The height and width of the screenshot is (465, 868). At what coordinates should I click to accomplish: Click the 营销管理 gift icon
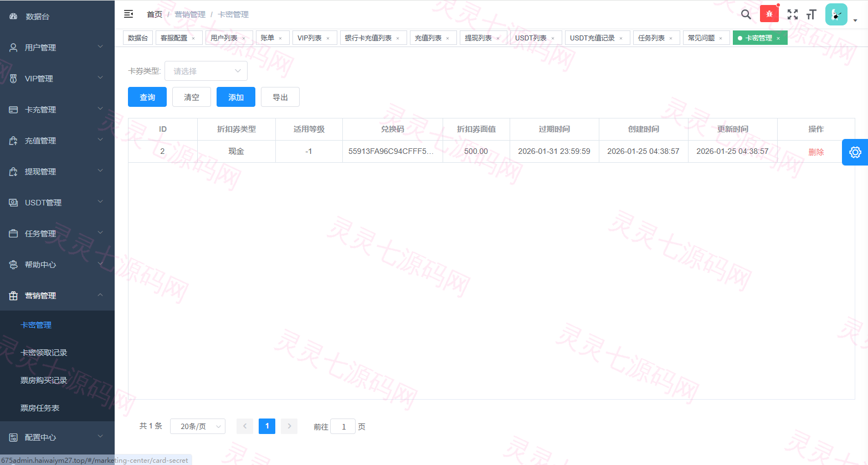[x=13, y=296]
